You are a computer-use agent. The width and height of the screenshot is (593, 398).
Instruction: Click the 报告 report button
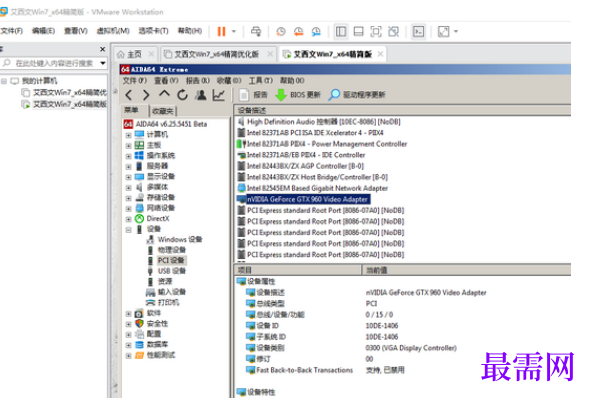pos(253,95)
